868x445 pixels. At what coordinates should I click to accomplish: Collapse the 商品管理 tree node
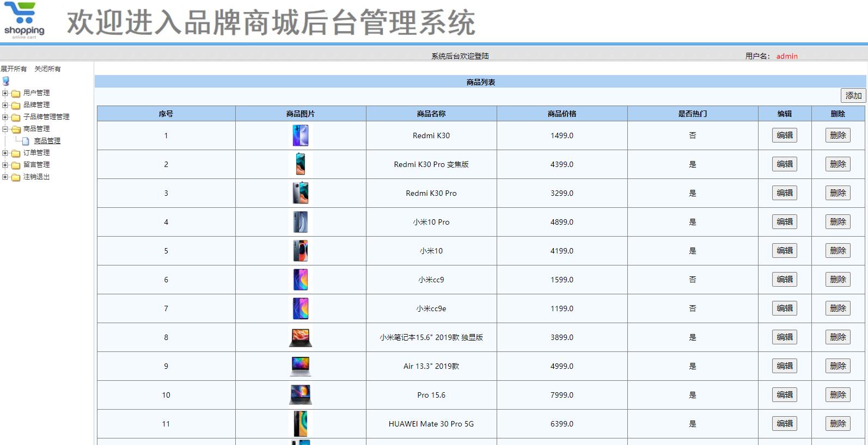click(5, 129)
